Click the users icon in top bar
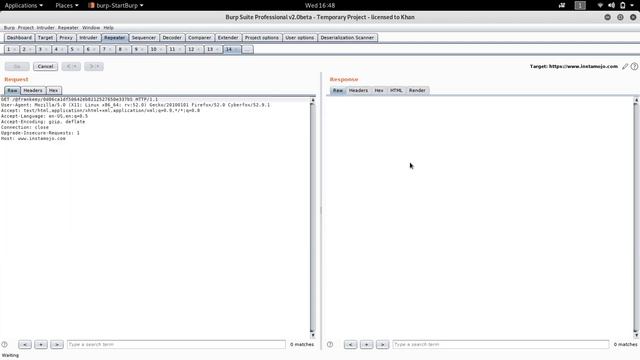The image size is (640, 360). tap(562, 5)
